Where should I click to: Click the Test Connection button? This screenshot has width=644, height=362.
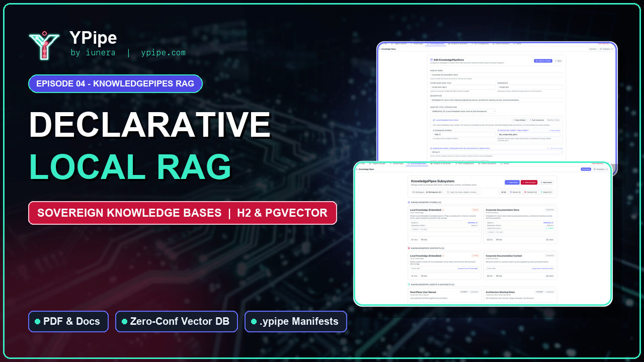pos(537,120)
